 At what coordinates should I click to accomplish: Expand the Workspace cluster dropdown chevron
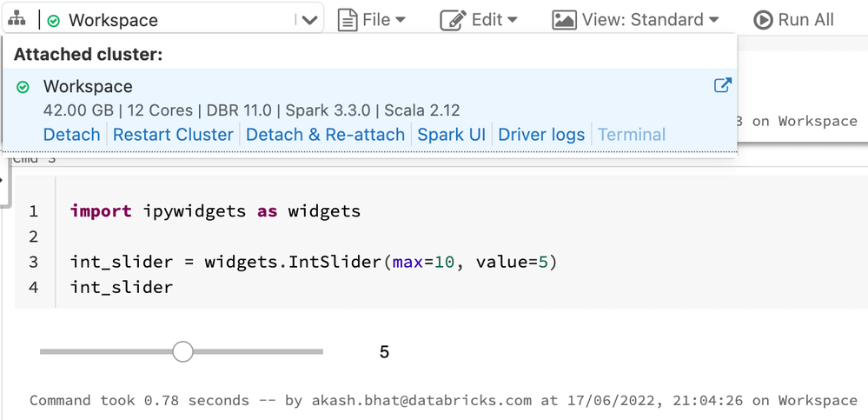(x=309, y=20)
